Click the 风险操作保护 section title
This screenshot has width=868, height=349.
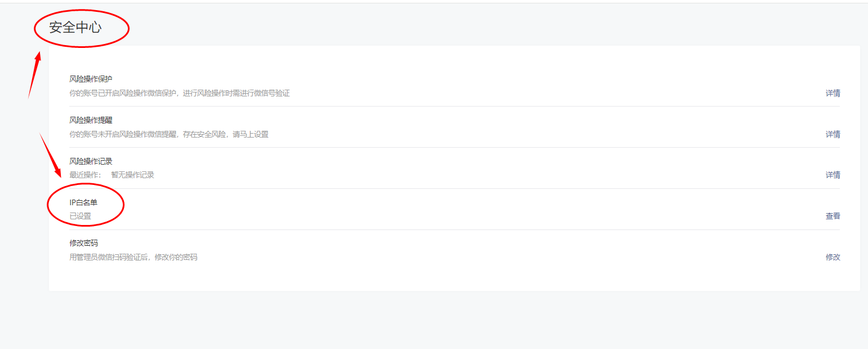pos(91,79)
